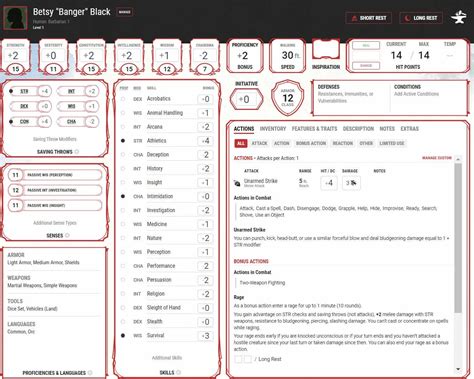
Task: Toggle the Perception proficiency dot
Action: coord(123,252)
